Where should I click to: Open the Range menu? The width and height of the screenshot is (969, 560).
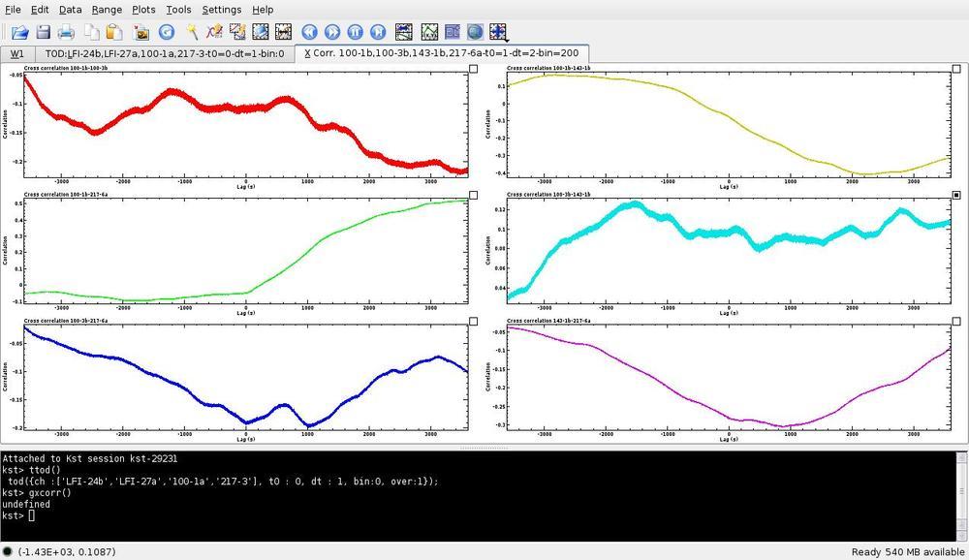107,10
